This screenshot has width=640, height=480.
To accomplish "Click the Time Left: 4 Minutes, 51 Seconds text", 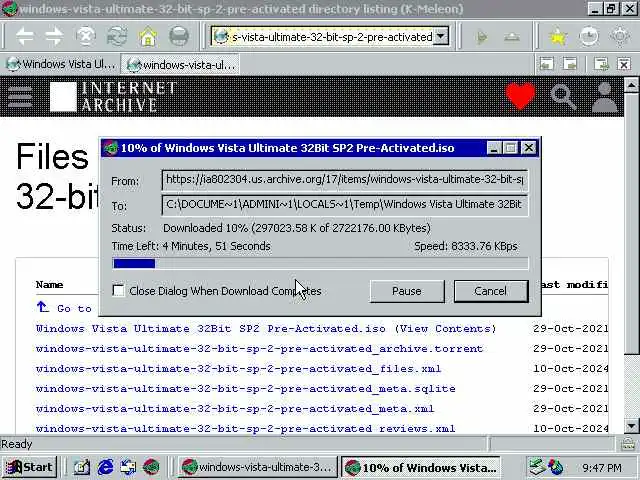I will coord(191,246).
